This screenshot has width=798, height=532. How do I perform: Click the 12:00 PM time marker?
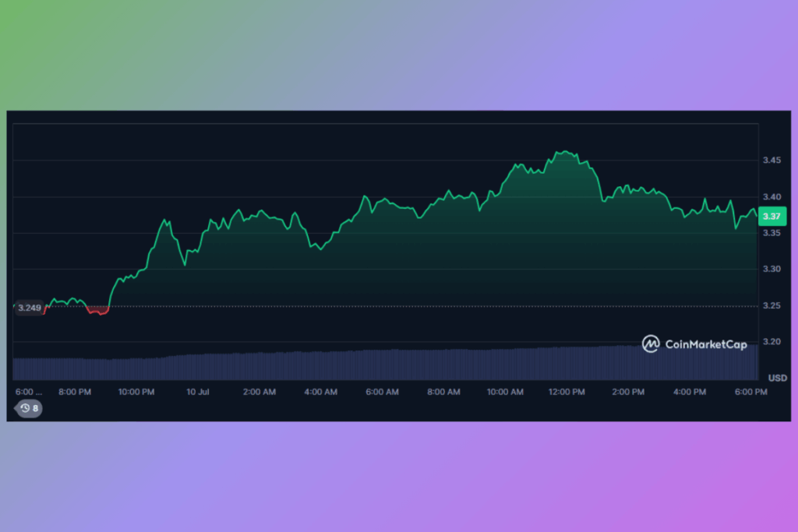coord(567,392)
